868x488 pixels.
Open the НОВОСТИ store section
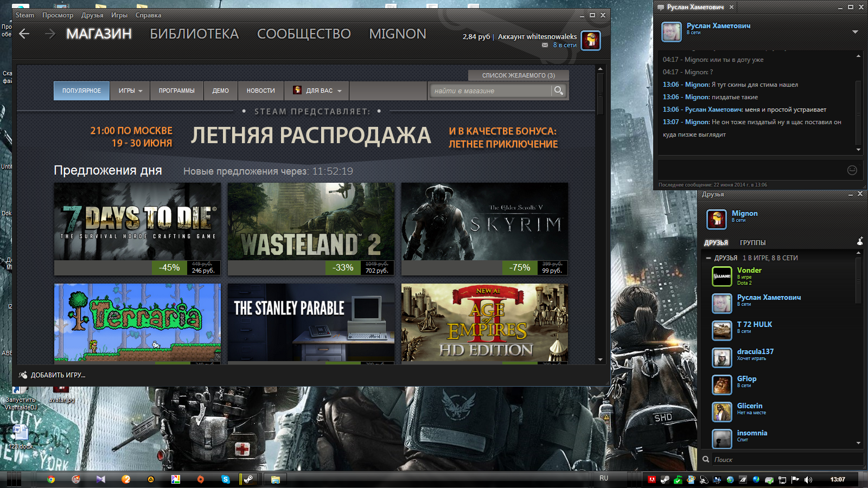click(x=261, y=91)
